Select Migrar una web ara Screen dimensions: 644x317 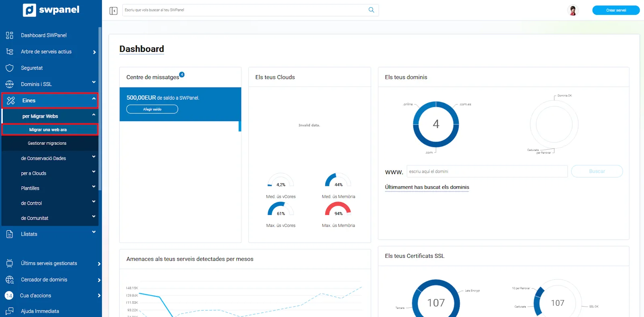coord(50,130)
